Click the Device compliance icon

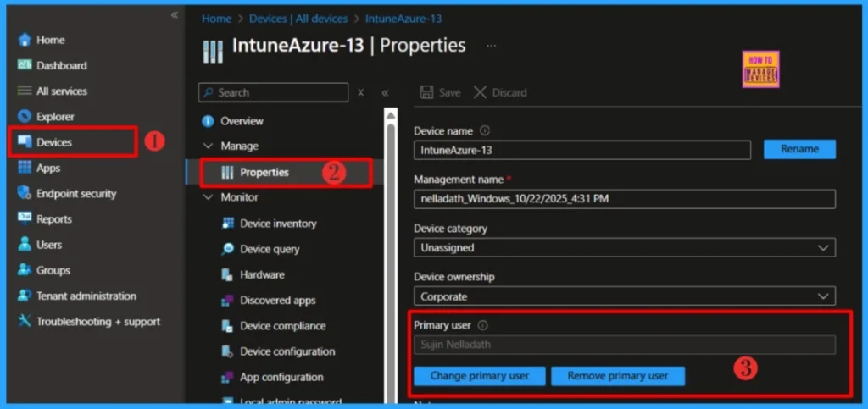pyautogui.click(x=227, y=325)
